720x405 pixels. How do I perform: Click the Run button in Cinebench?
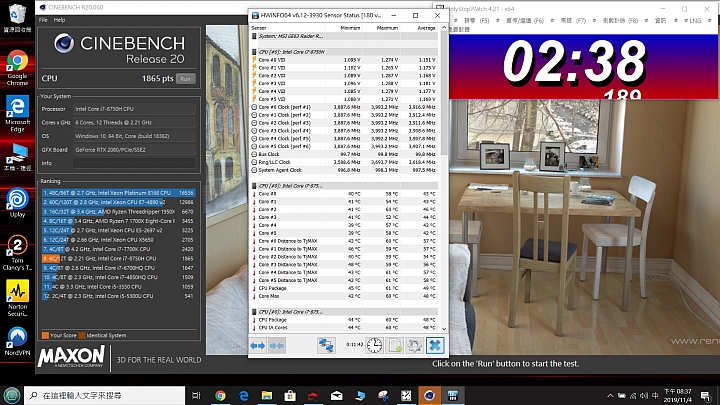tap(186, 79)
